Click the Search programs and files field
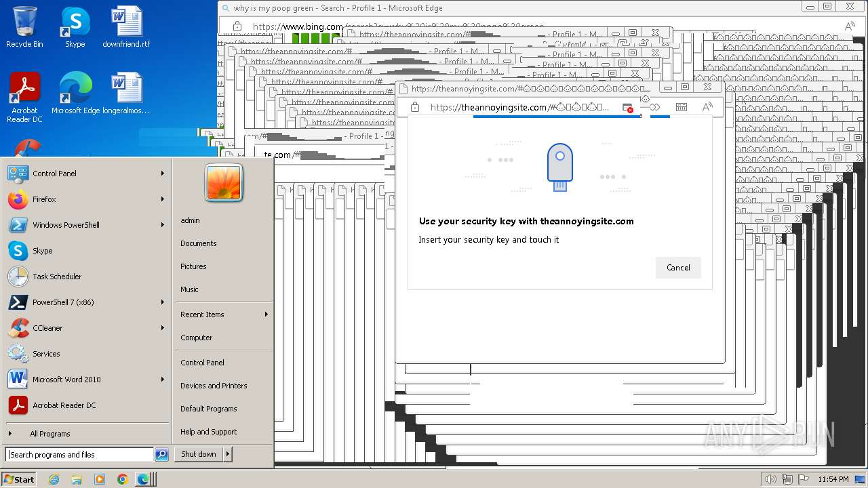 point(79,455)
